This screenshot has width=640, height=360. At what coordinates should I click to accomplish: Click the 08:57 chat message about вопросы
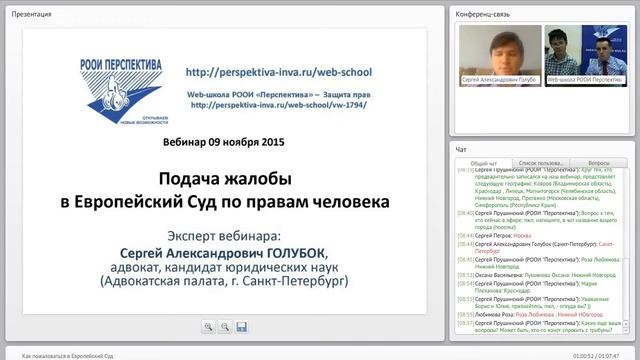(x=540, y=327)
